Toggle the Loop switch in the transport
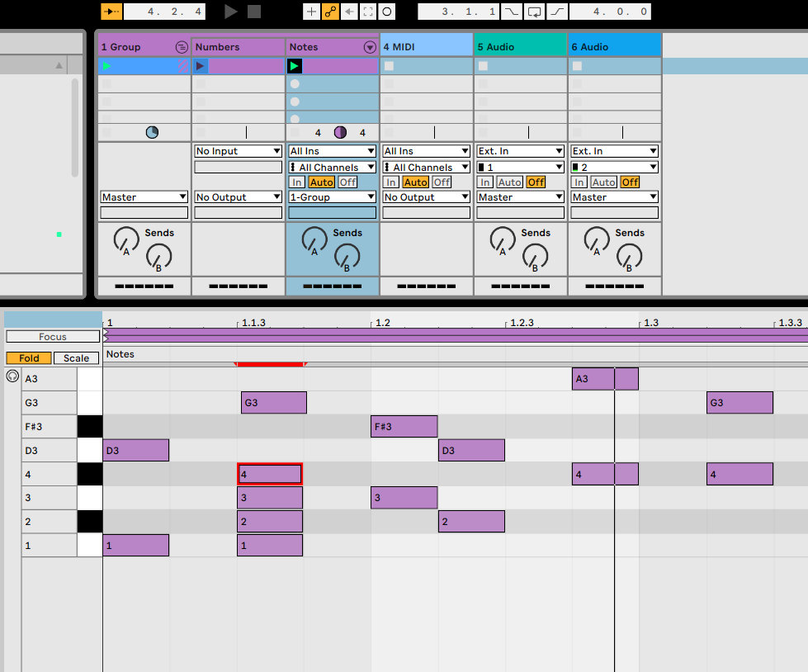This screenshot has height=672, width=808. click(534, 12)
